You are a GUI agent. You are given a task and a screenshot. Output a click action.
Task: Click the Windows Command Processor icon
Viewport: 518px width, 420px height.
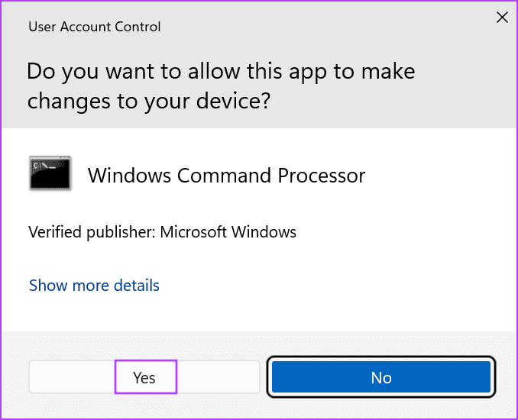50,173
